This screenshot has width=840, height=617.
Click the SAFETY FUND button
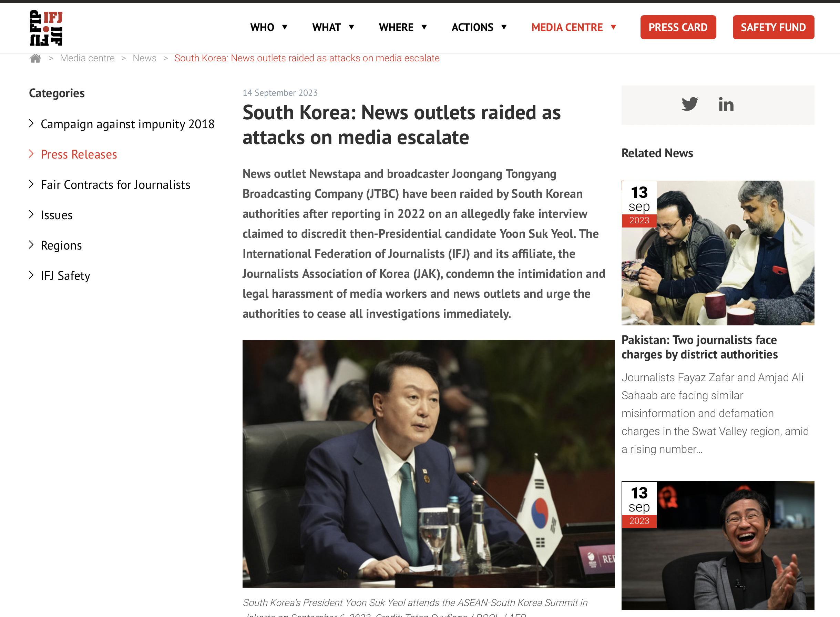tap(773, 27)
